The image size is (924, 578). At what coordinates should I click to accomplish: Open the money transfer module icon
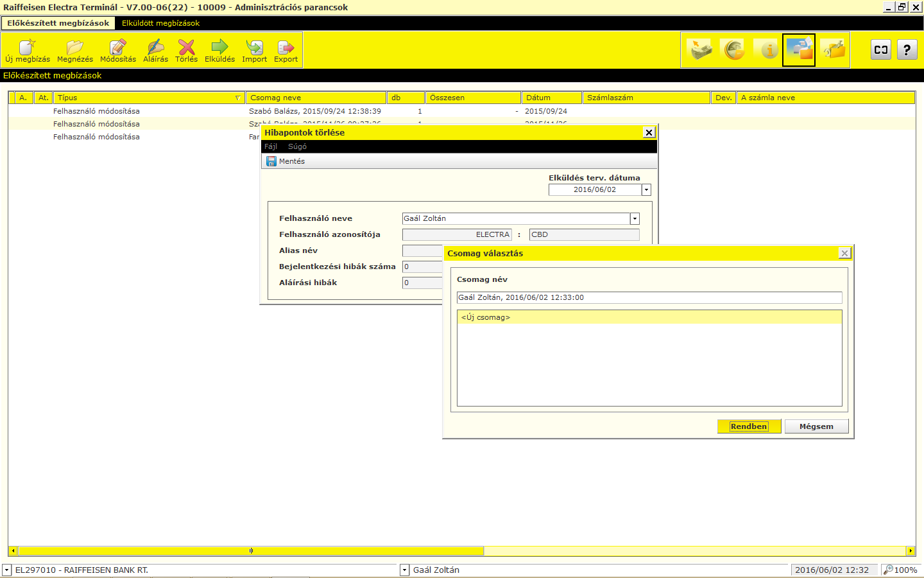click(x=699, y=49)
